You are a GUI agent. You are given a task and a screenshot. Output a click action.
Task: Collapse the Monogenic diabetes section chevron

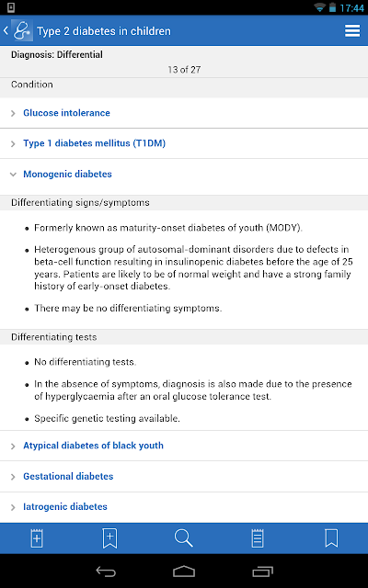(13, 175)
